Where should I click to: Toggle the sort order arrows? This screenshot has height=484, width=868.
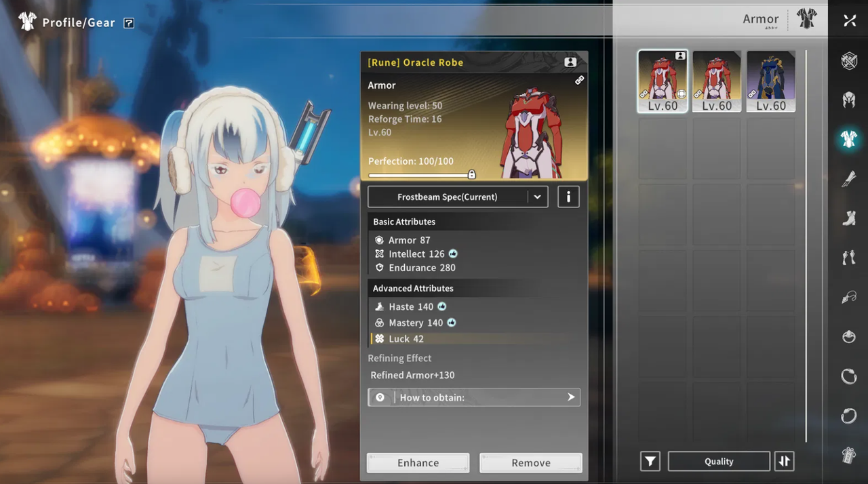(x=784, y=462)
